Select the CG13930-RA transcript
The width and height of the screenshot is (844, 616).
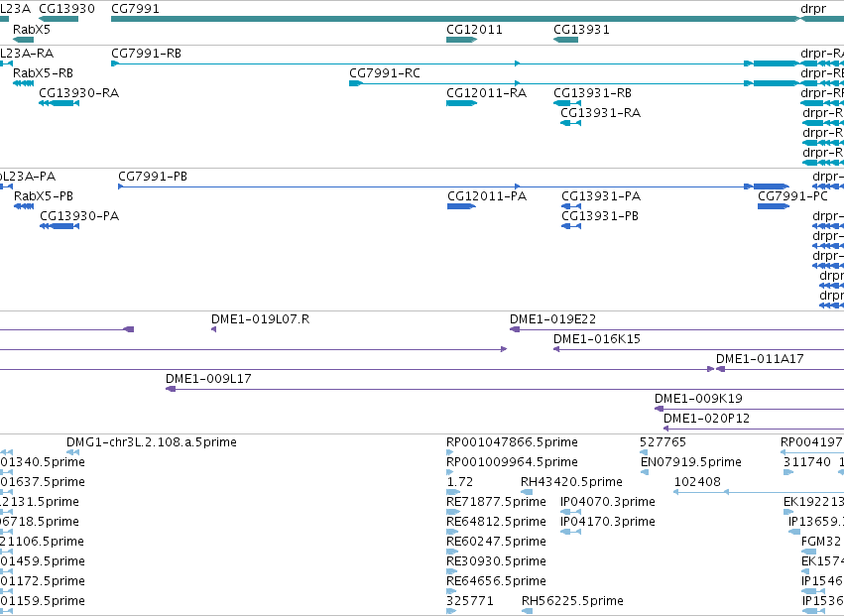tap(59, 103)
